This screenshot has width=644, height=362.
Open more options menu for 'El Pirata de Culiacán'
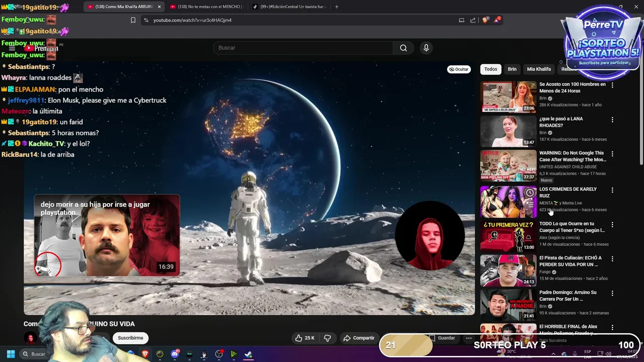point(612,258)
